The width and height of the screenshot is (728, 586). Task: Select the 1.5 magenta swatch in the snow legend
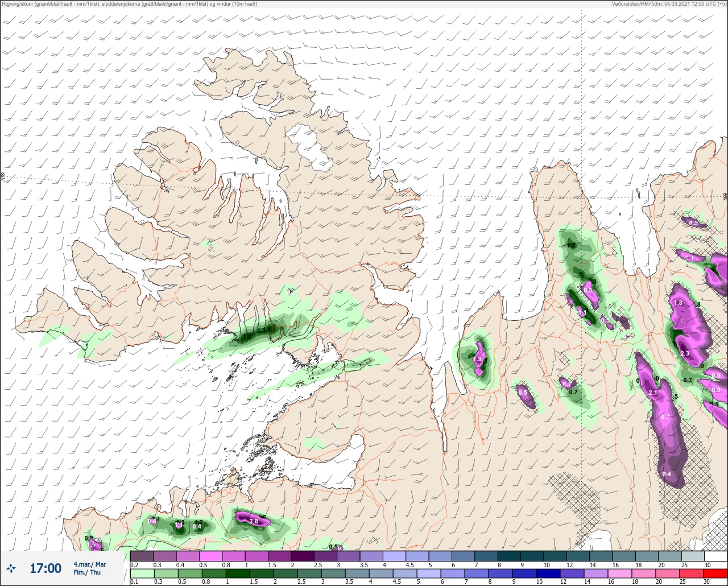click(279, 556)
